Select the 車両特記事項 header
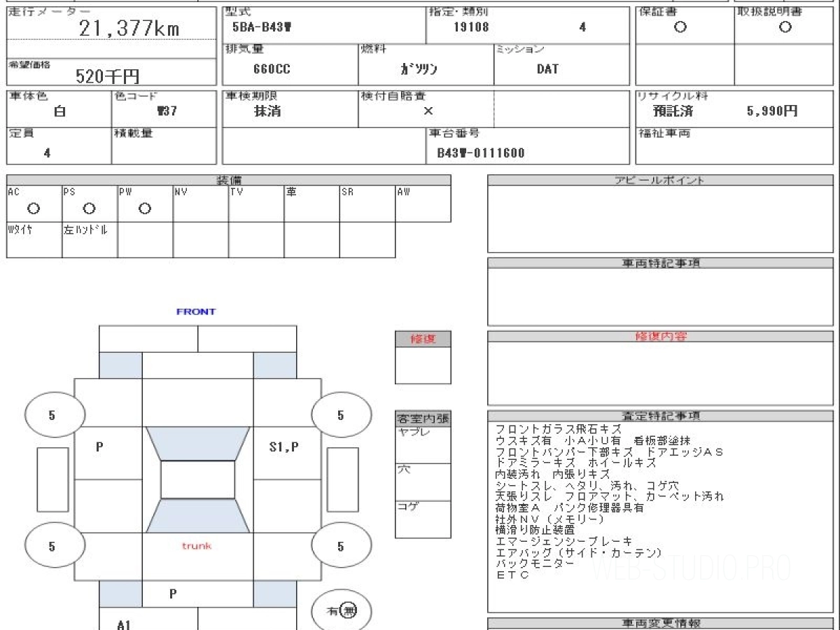The width and height of the screenshot is (840, 630). [x=661, y=262]
